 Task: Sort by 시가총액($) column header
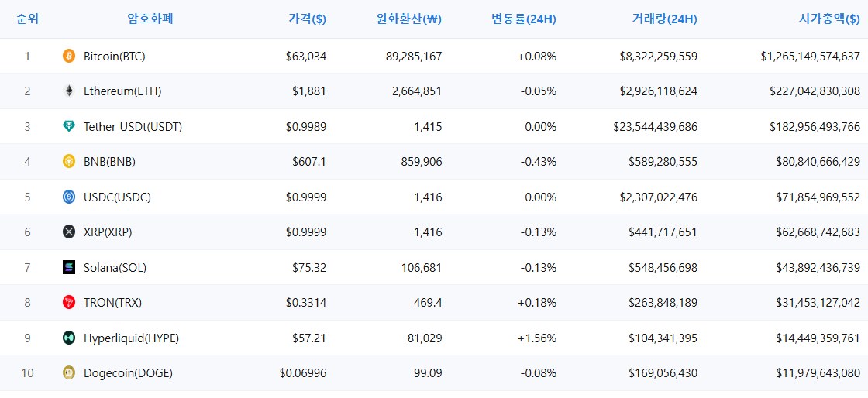tap(829, 19)
